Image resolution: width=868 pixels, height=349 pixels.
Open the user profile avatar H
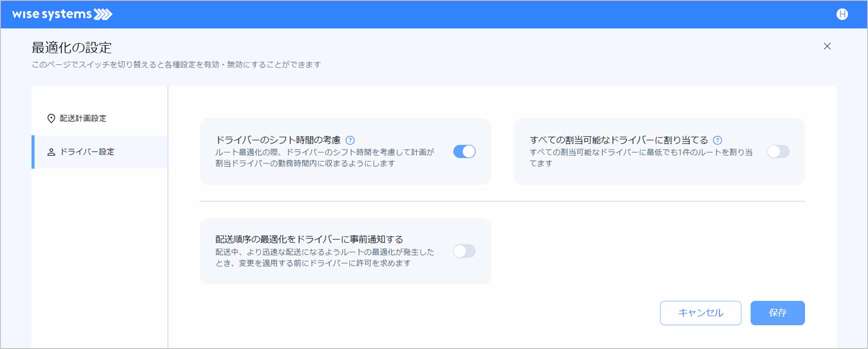click(x=842, y=14)
